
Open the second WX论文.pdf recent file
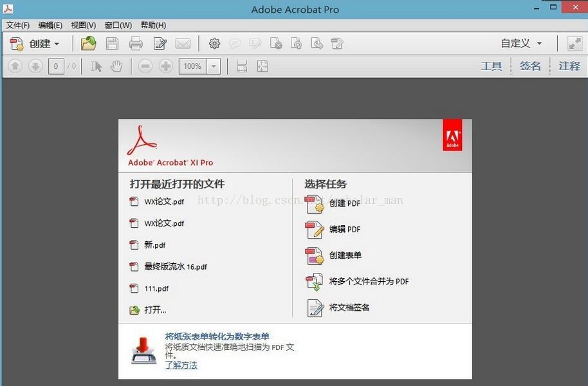157,224
